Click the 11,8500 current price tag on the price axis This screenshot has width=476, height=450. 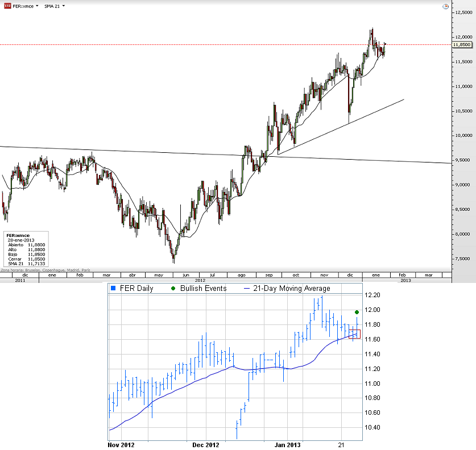pyautogui.click(x=462, y=44)
